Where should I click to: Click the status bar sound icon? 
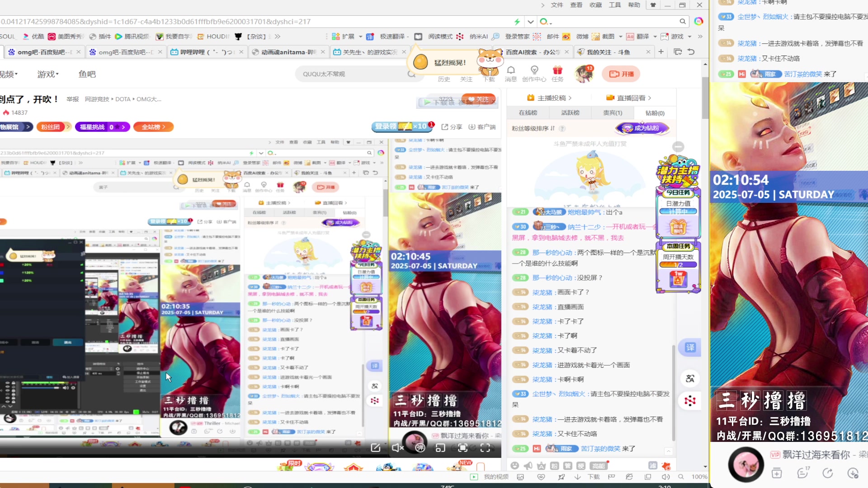[x=665, y=477]
